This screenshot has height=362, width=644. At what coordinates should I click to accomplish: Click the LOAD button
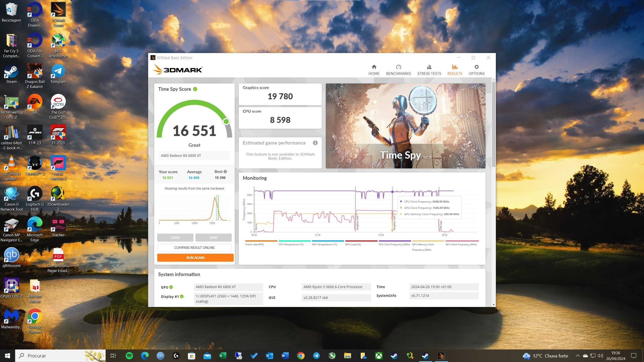(x=175, y=238)
